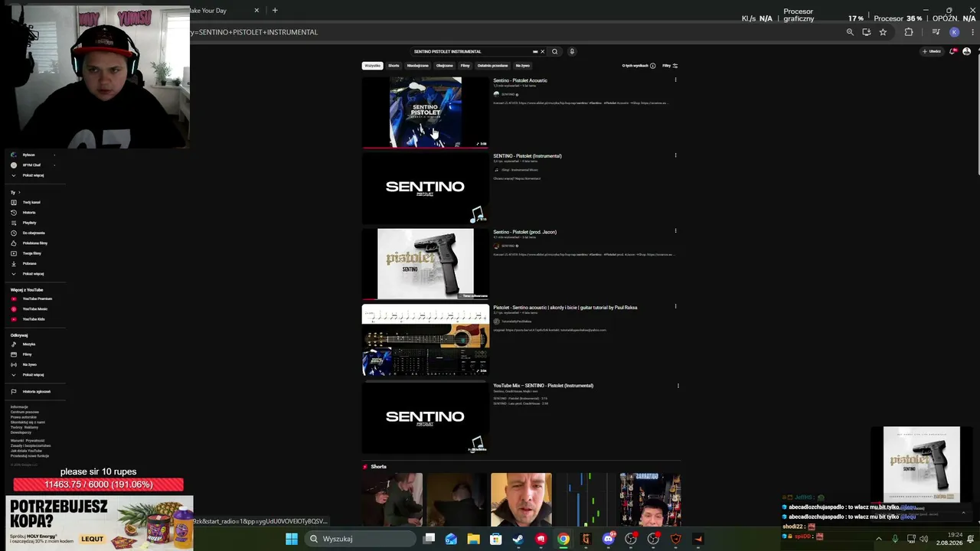Open Discord from the taskbar
Viewport: 980px width, 551px height.
(609, 539)
